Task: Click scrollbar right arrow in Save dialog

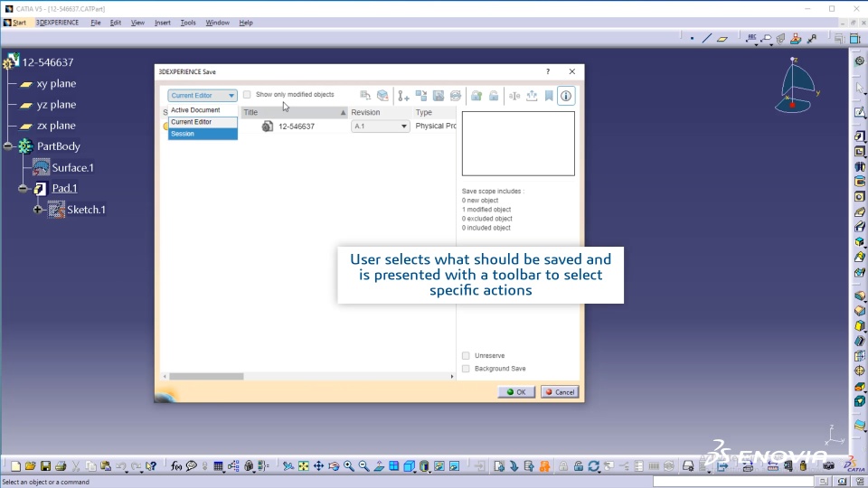Action: point(452,376)
